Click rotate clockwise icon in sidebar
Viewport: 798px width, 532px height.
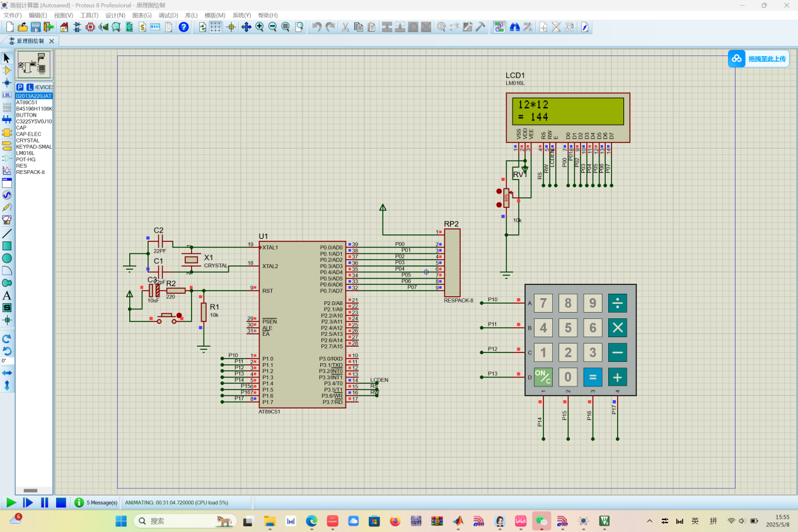[x=7, y=338]
